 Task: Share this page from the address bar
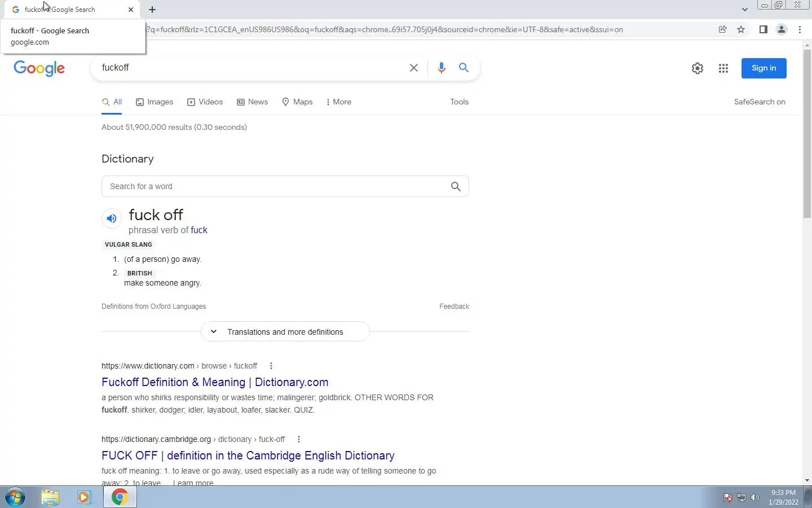(722, 29)
